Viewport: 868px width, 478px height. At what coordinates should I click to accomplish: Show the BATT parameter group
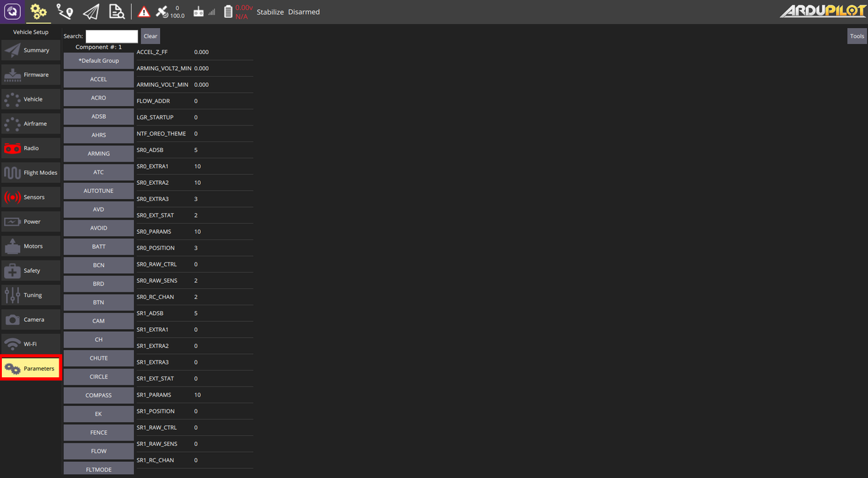[x=99, y=246]
